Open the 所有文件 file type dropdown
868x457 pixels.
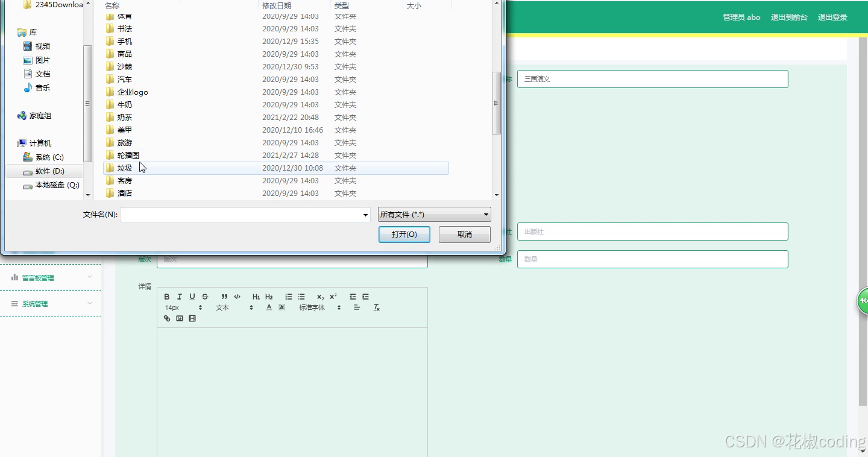coord(434,215)
